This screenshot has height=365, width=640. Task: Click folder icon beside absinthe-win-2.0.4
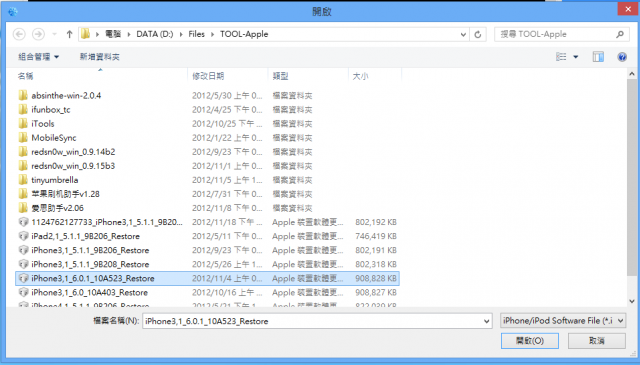pyautogui.click(x=23, y=96)
